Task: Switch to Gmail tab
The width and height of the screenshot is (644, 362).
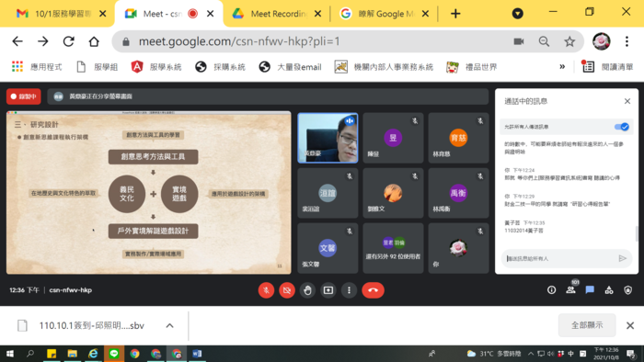Action: tap(57, 14)
